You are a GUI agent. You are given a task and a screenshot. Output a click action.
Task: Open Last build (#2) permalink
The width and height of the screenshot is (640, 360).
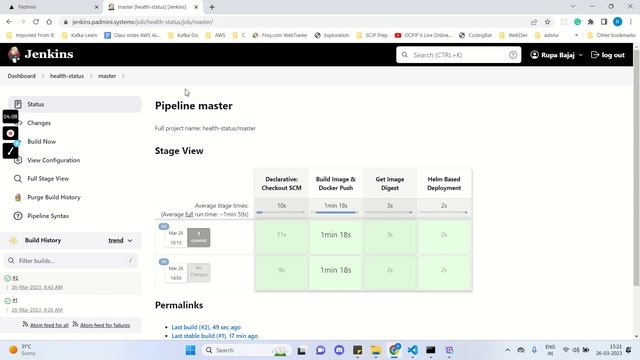pos(206,327)
